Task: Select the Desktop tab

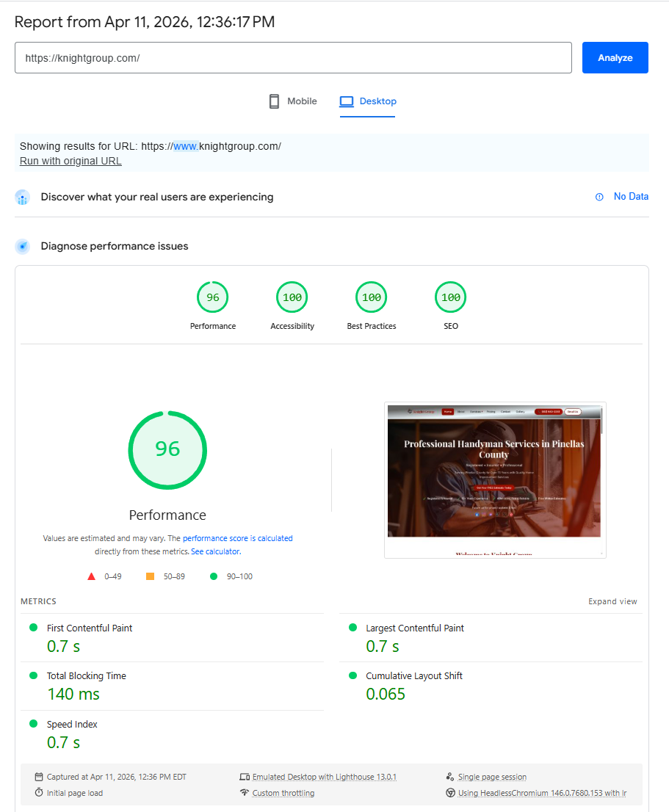Action: (368, 101)
